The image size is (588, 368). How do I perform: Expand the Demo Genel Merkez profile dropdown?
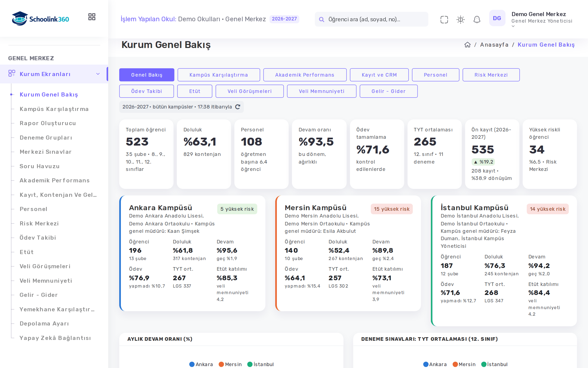pos(513,26)
